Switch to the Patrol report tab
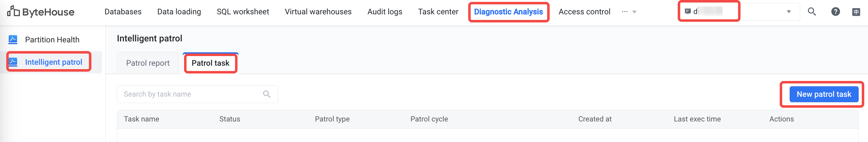 [x=148, y=63]
